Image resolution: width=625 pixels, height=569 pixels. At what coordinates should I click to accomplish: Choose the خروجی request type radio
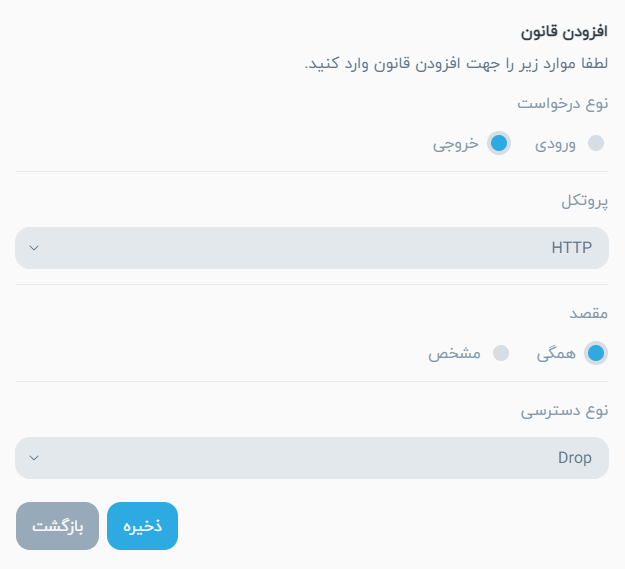pos(499,143)
